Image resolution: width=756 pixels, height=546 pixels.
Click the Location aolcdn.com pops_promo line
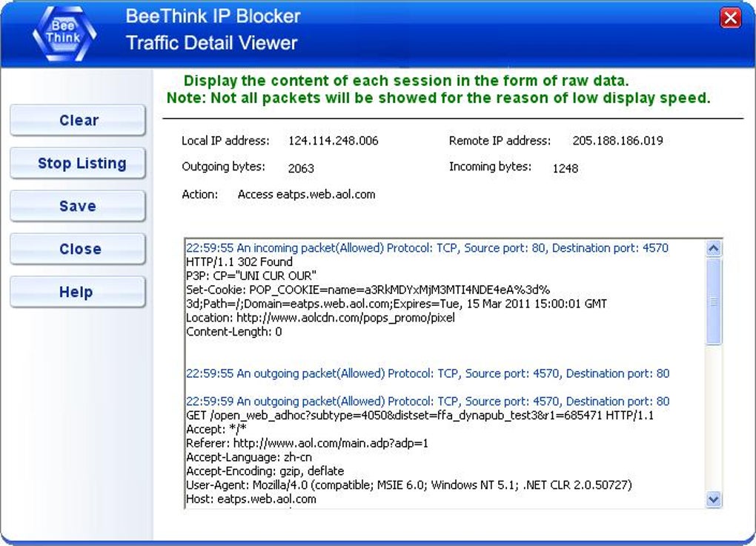pos(321,318)
